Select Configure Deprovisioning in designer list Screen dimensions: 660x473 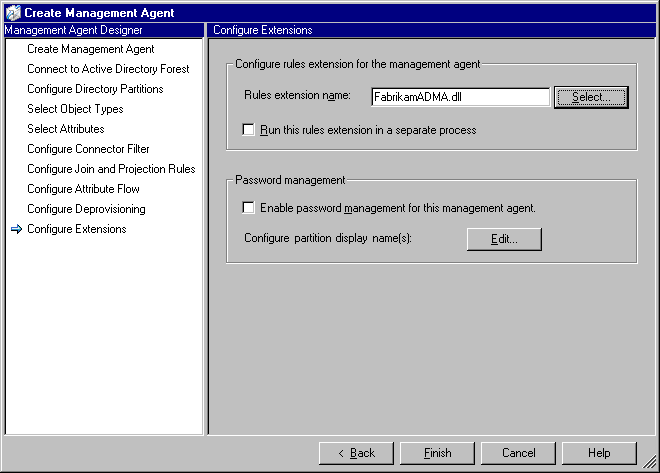pos(86,209)
